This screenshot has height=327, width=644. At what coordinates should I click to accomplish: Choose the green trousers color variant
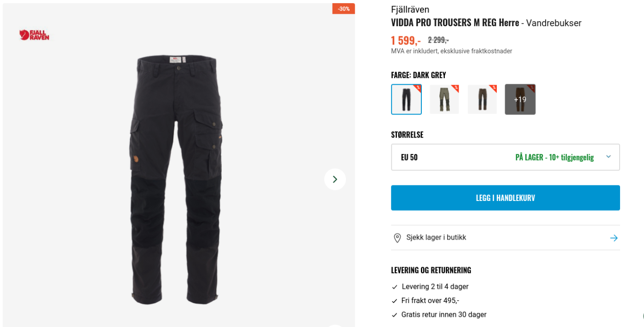[444, 99]
